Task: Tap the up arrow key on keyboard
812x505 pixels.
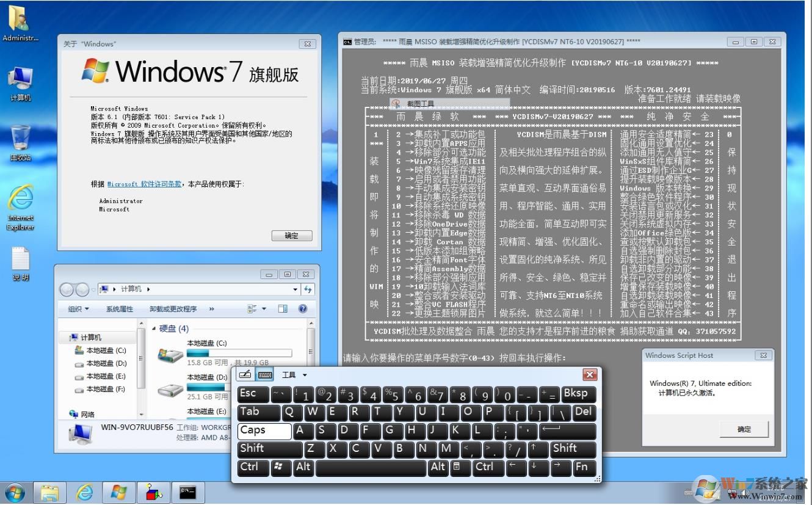Action: 538,449
